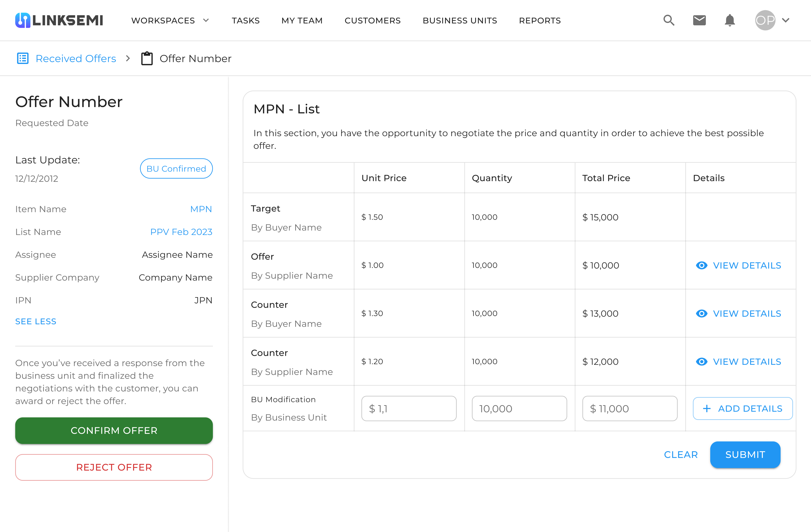
Task: Expand the Workspaces dropdown chevron
Action: [x=206, y=20]
